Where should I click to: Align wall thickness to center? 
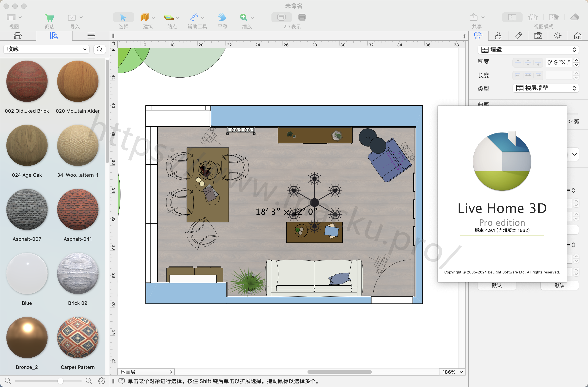point(528,63)
